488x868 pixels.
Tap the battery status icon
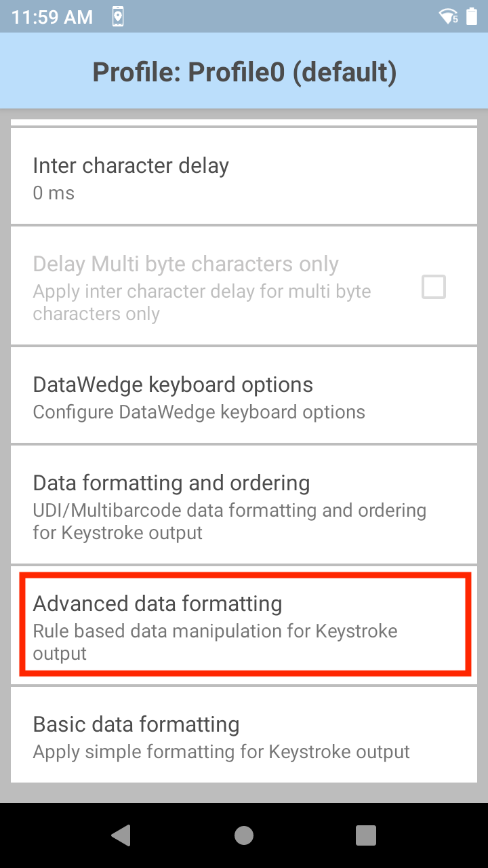(x=472, y=16)
